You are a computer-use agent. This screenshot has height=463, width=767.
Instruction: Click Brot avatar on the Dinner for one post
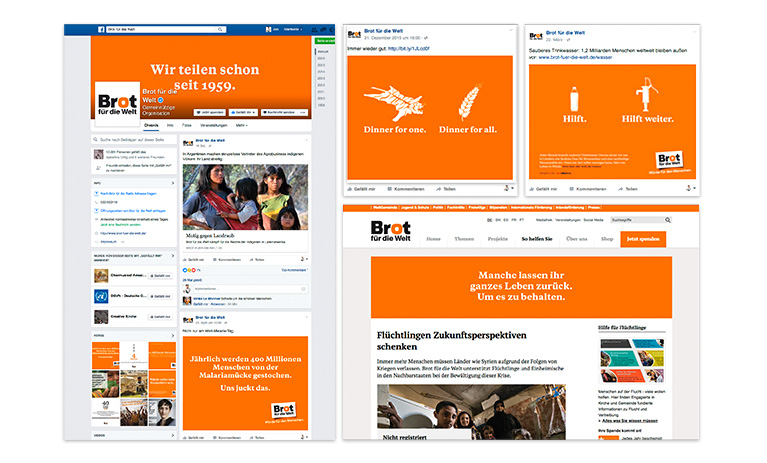tap(354, 34)
